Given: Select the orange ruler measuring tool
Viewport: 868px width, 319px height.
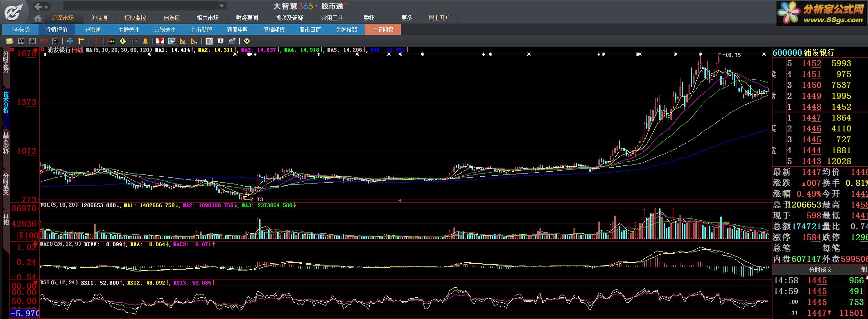Looking at the screenshot, I should (81, 41).
